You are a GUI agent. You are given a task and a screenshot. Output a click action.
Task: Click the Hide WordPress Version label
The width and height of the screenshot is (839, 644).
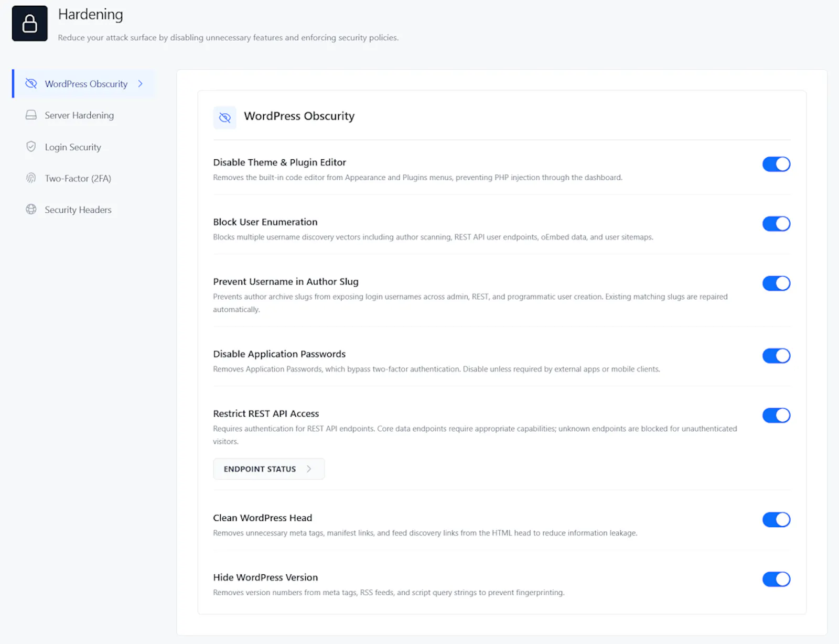265,577
